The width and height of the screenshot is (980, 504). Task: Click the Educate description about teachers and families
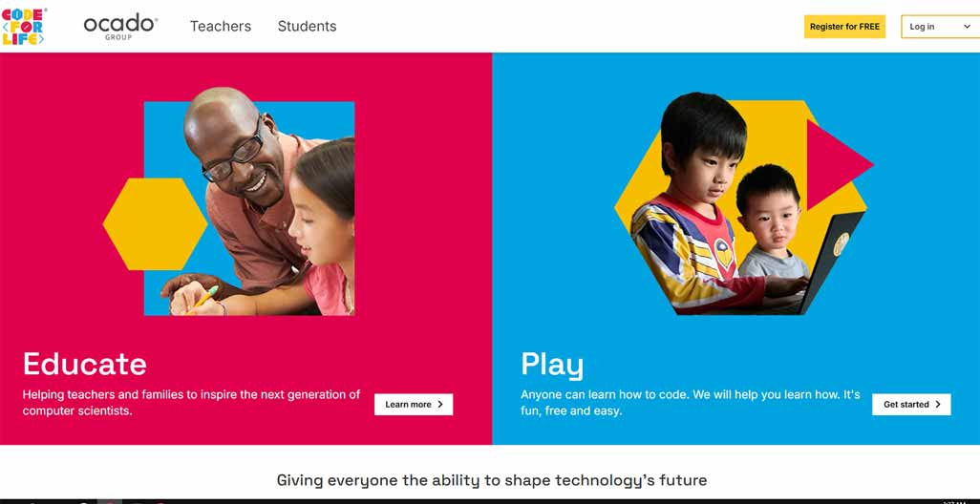tap(191, 403)
